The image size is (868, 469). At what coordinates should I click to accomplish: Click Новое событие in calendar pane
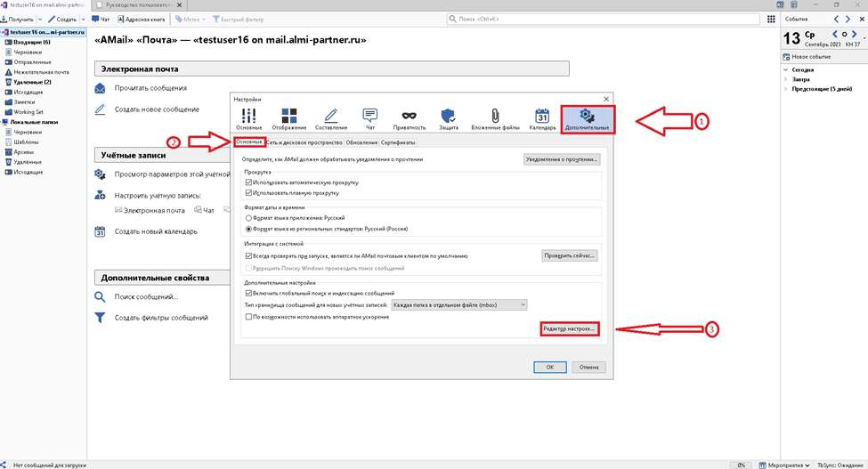click(807, 57)
